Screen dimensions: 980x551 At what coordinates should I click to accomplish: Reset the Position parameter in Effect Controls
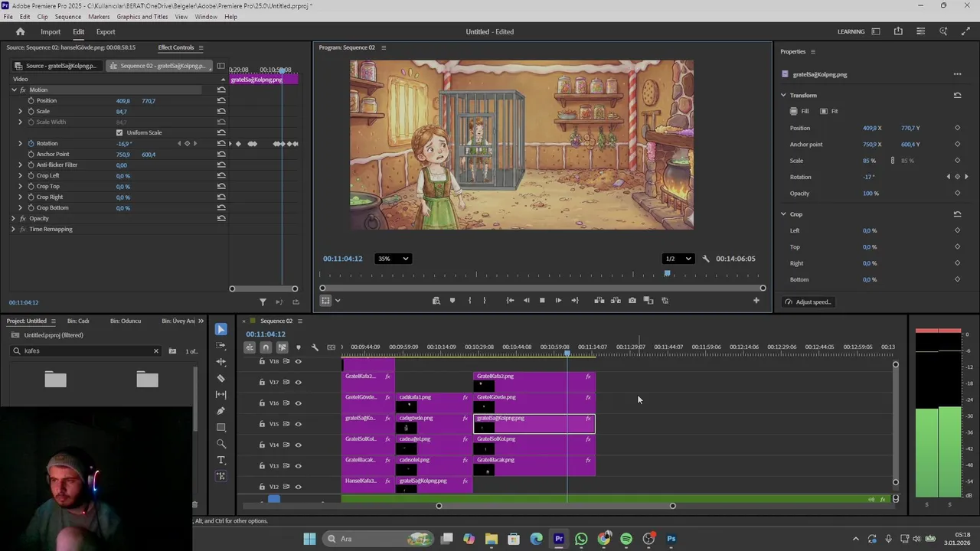point(221,100)
